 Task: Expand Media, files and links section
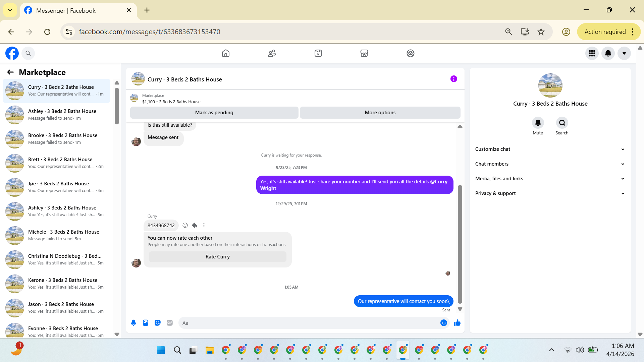click(550, 179)
